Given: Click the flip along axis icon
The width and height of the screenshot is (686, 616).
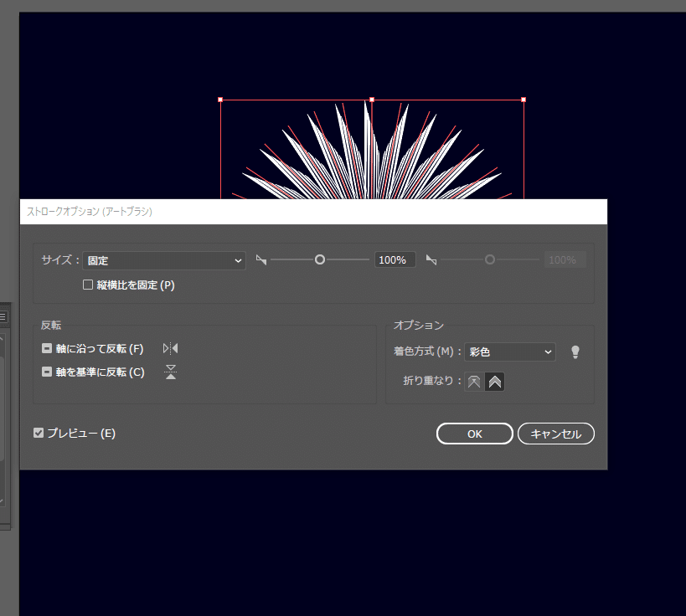Looking at the screenshot, I should click(171, 348).
